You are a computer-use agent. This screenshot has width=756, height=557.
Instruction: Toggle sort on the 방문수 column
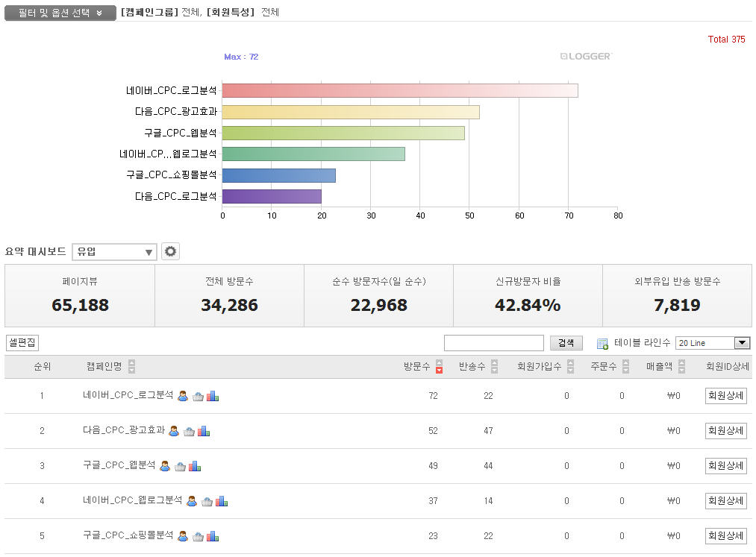pos(439,367)
